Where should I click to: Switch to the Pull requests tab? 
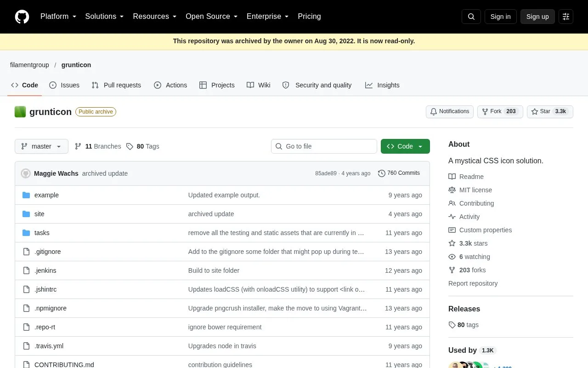point(116,85)
